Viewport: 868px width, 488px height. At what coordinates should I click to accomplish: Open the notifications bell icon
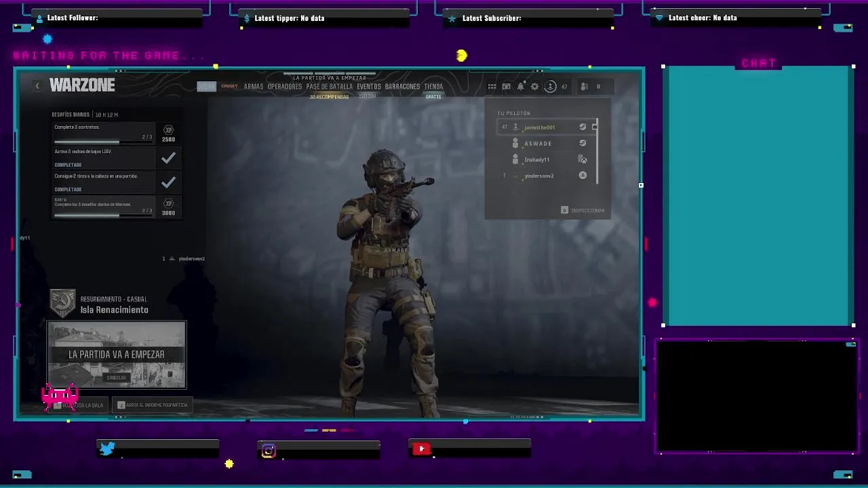(x=520, y=86)
